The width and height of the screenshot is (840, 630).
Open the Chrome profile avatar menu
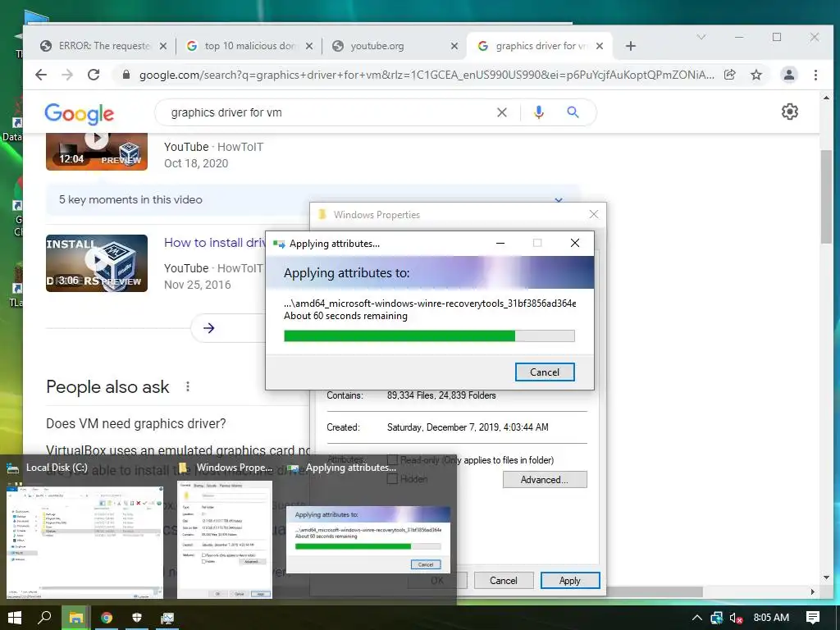click(x=788, y=75)
